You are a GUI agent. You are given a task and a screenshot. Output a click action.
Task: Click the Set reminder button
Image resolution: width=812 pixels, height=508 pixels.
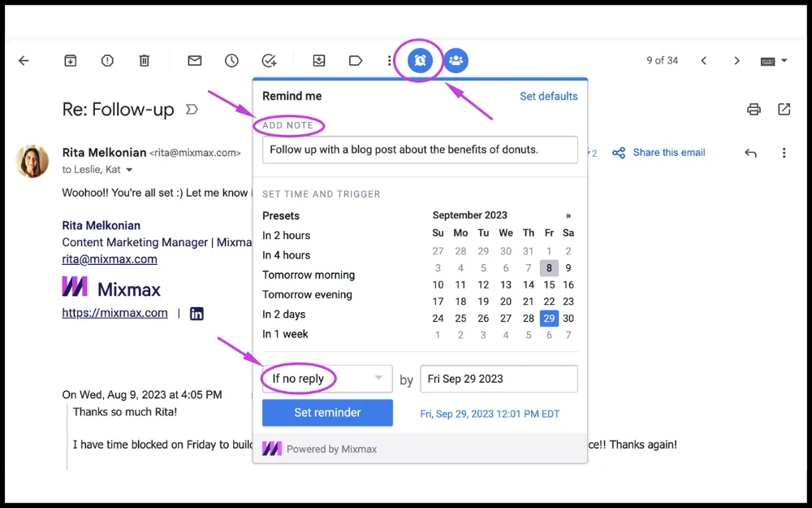coord(327,413)
